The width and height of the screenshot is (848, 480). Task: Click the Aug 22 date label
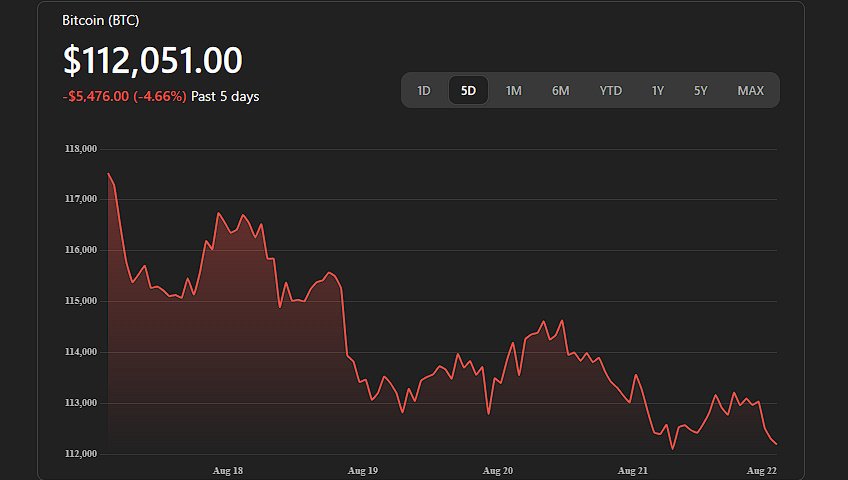click(762, 470)
